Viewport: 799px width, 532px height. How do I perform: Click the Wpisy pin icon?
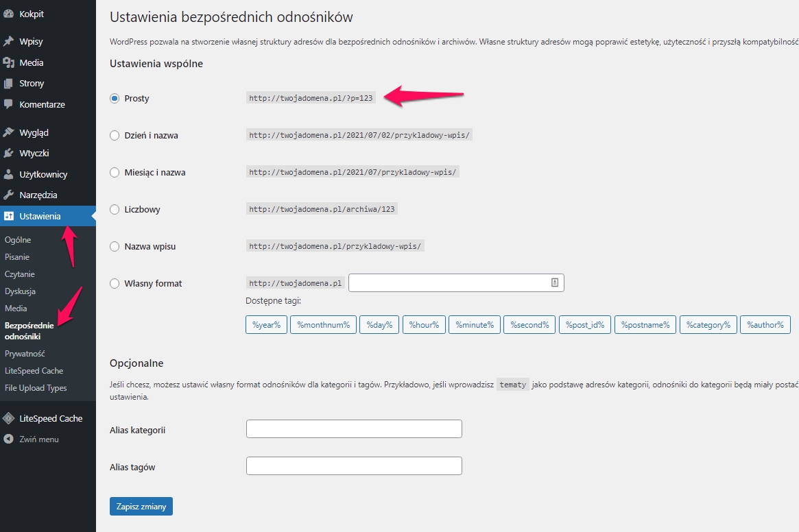point(8,41)
